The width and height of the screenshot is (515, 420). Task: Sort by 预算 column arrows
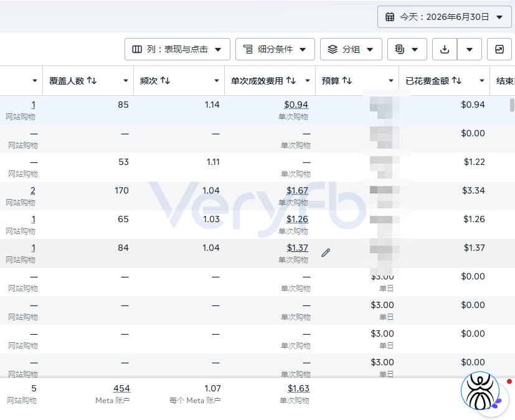(347, 81)
